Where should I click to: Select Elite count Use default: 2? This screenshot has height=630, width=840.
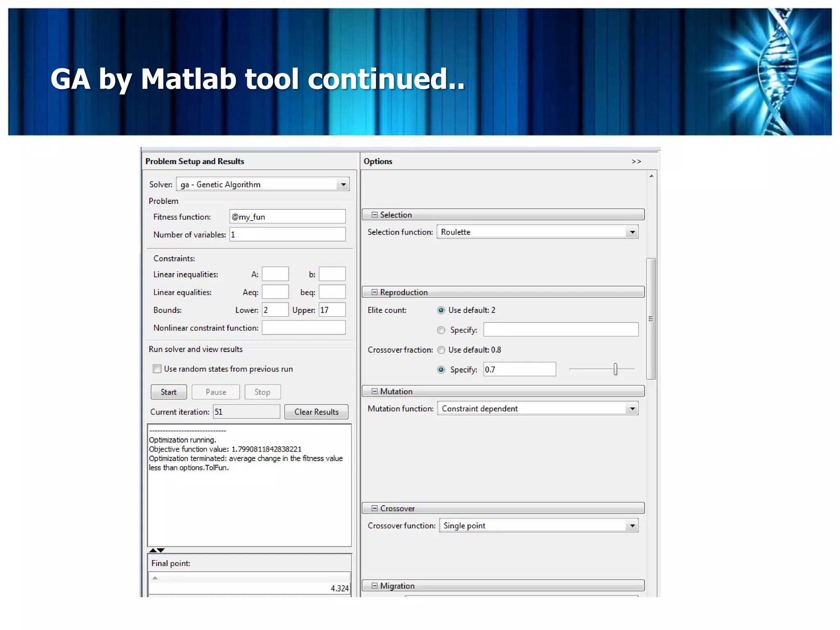[441, 310]
